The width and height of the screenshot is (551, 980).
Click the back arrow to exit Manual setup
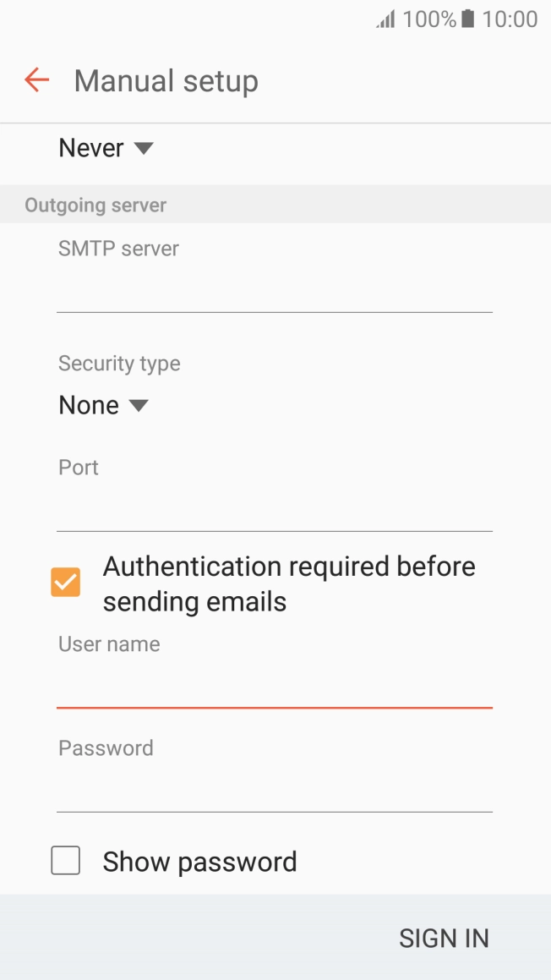tap(35, 79)
